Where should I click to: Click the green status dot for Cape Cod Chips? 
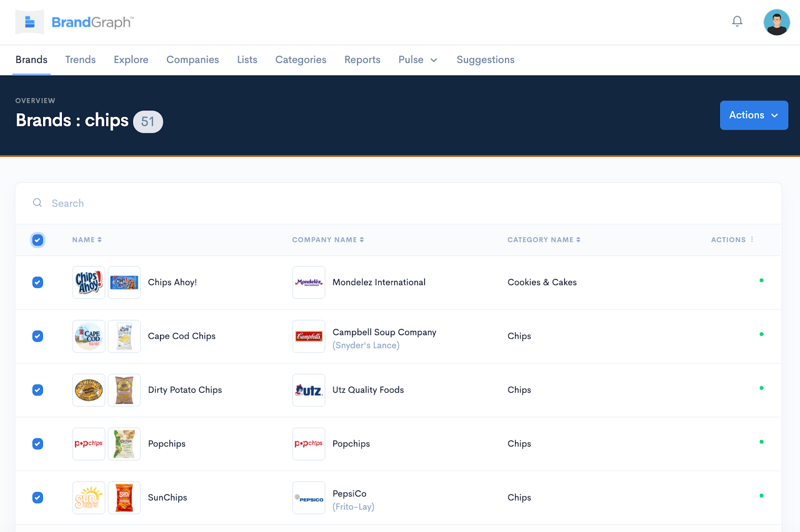coord(761,334)
